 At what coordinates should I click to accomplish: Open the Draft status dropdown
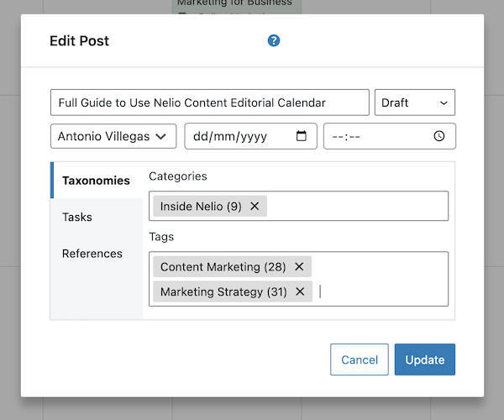click(415, 102)
